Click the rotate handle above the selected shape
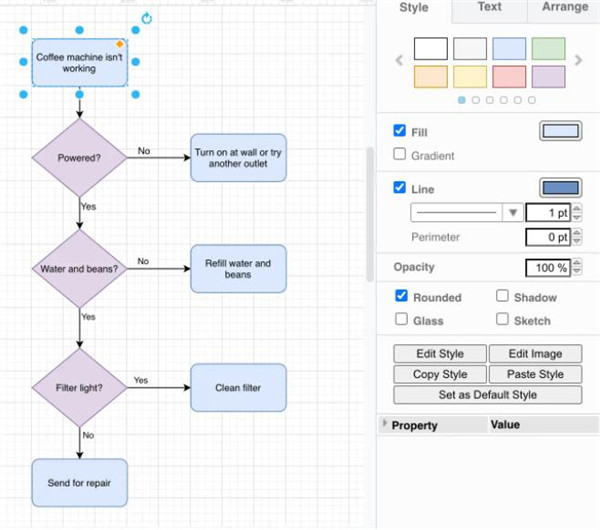600x530 pixels. [147, 19]
